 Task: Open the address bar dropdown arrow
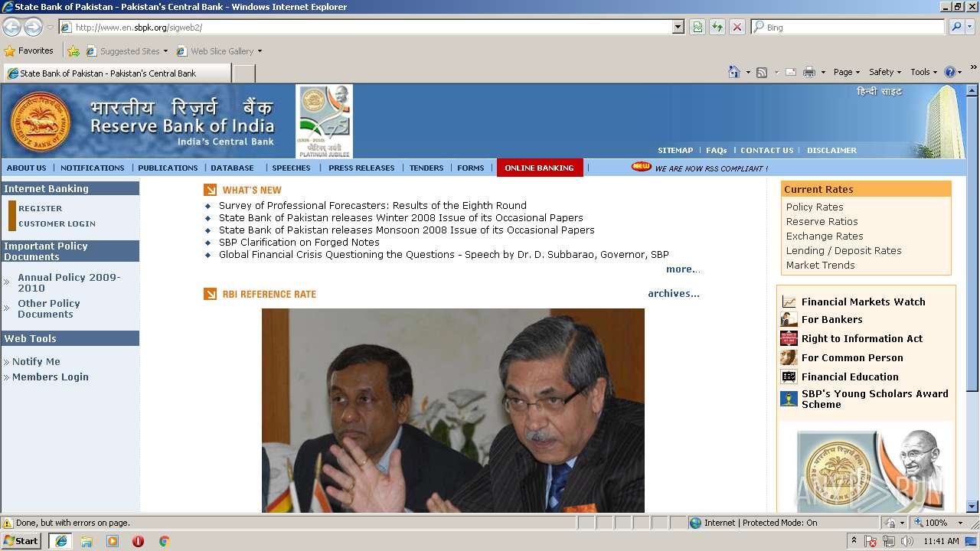click(678, 28)
